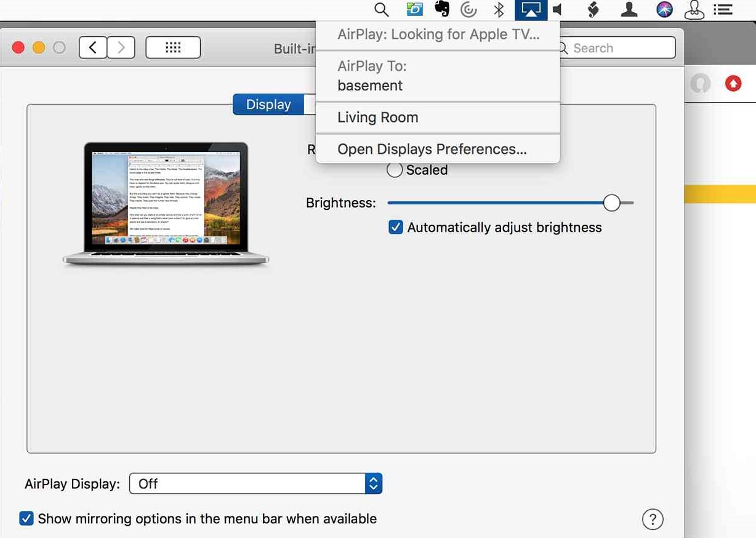Launch Siri from the menu bar
Image resolution: width=756 pixels, height=538 pixels.
664,10
